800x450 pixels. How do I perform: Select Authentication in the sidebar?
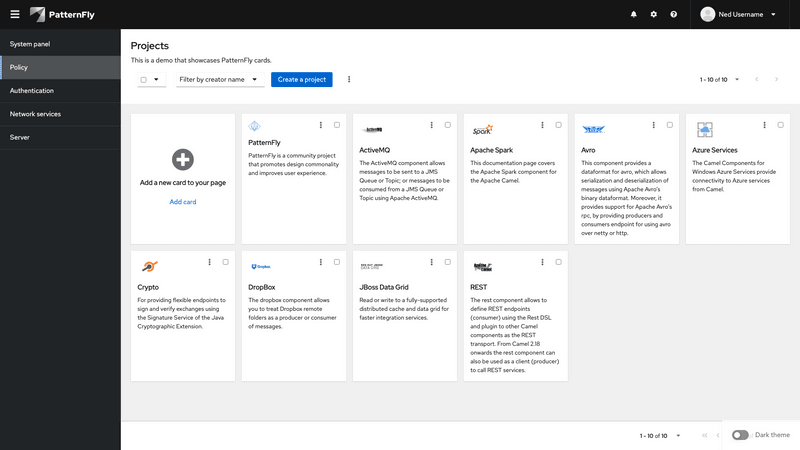pos(32,90)
